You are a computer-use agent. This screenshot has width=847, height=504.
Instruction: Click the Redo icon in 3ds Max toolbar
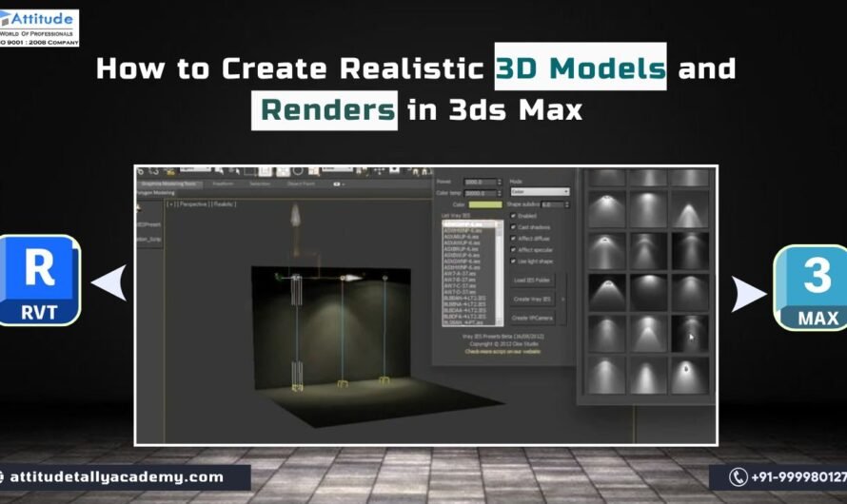pyautogui.click(x=154, y=170)
